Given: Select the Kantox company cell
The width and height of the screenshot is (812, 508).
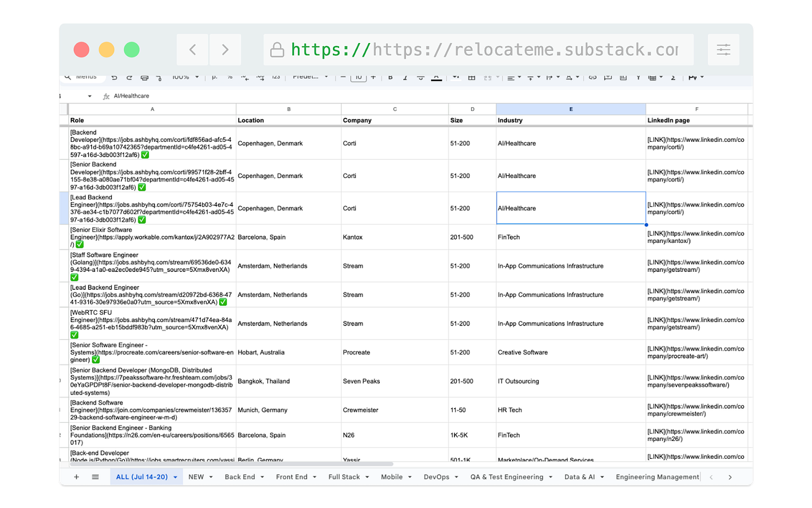Looking at the screenshot, I should pyautogui.click(x=395, y=237).
